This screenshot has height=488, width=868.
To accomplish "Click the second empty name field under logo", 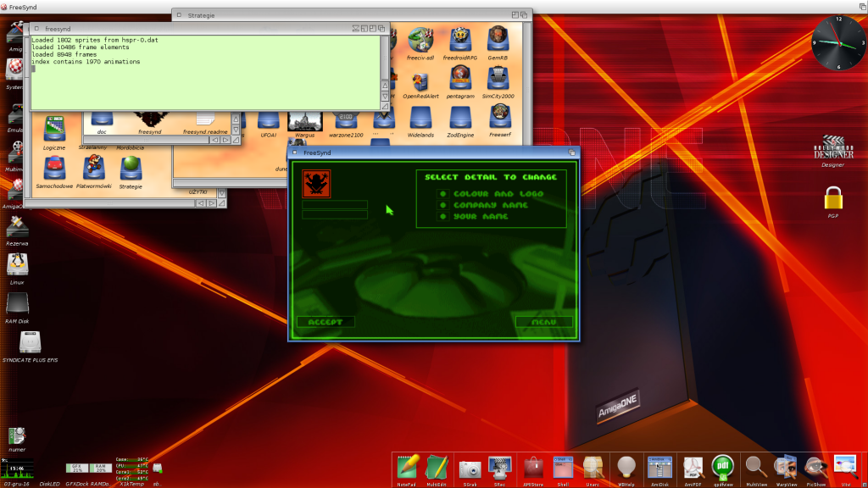I will coord(334,214).
